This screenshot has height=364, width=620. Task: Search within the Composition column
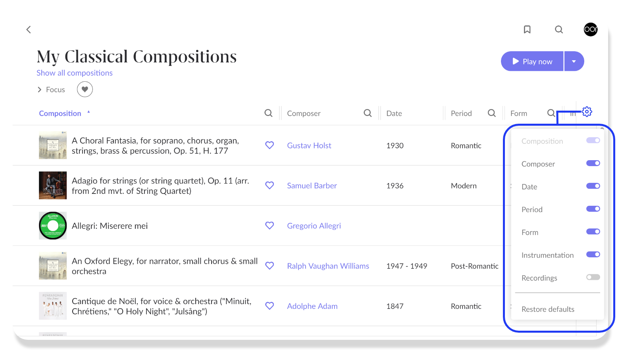[268, 113]
